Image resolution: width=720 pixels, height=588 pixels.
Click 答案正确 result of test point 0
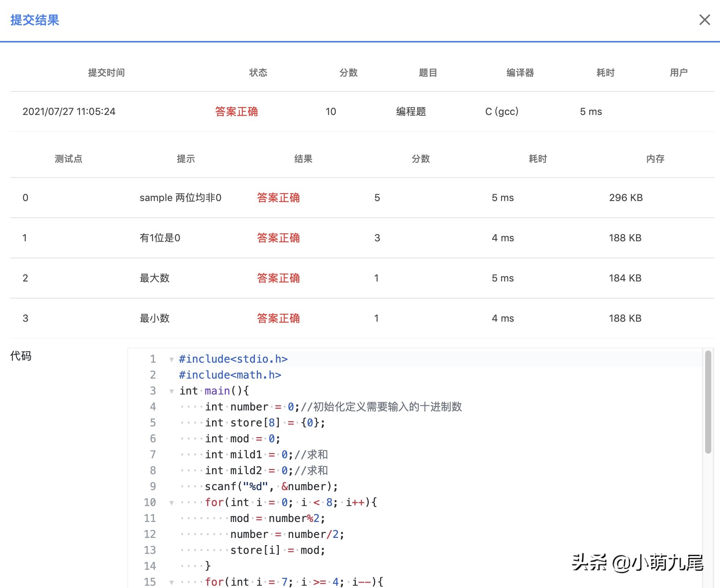278,198
